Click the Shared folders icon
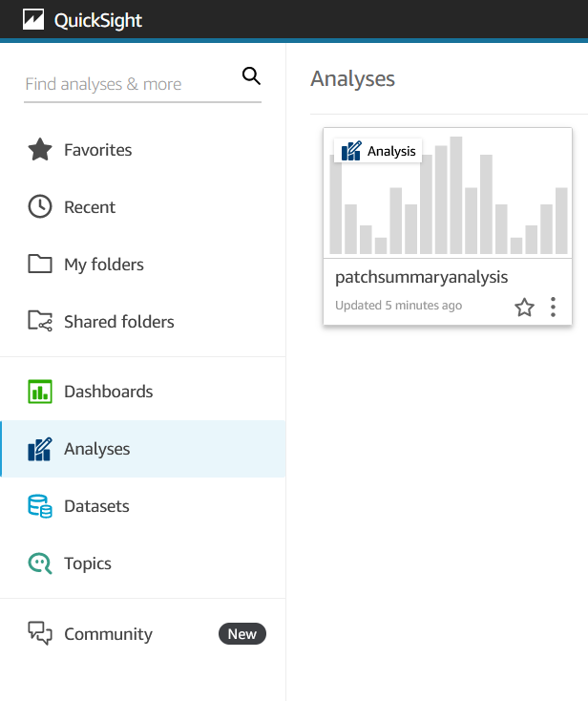This screenshot has width=588, height=701. [x=40, y=321]
